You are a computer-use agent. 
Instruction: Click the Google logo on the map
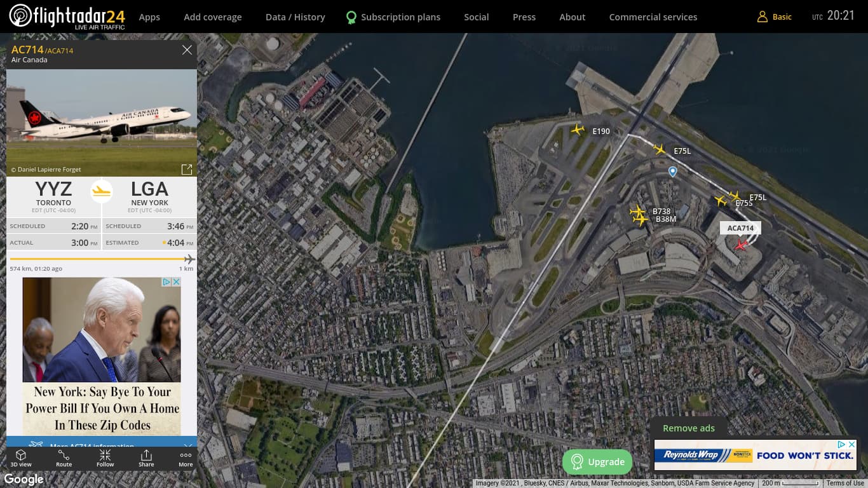(x=24, y=480)
